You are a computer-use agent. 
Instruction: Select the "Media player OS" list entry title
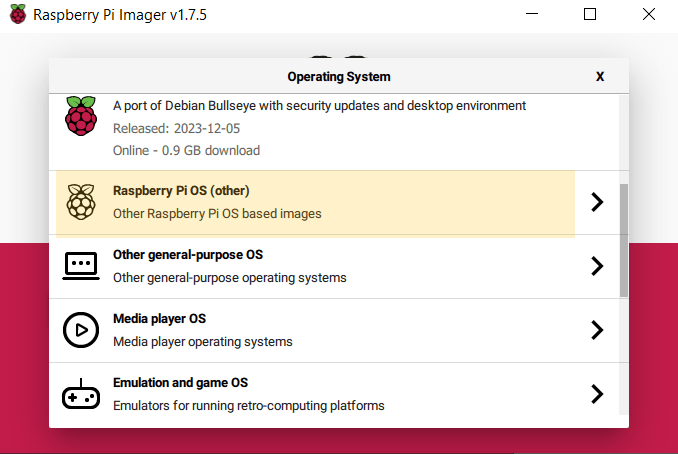click(x=161, y=319)
